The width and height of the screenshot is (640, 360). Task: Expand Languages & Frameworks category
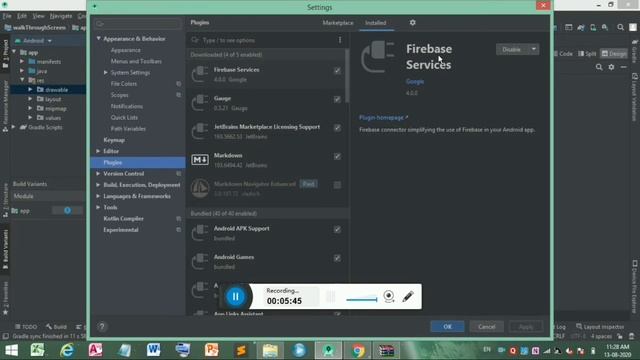click(98, 196)
